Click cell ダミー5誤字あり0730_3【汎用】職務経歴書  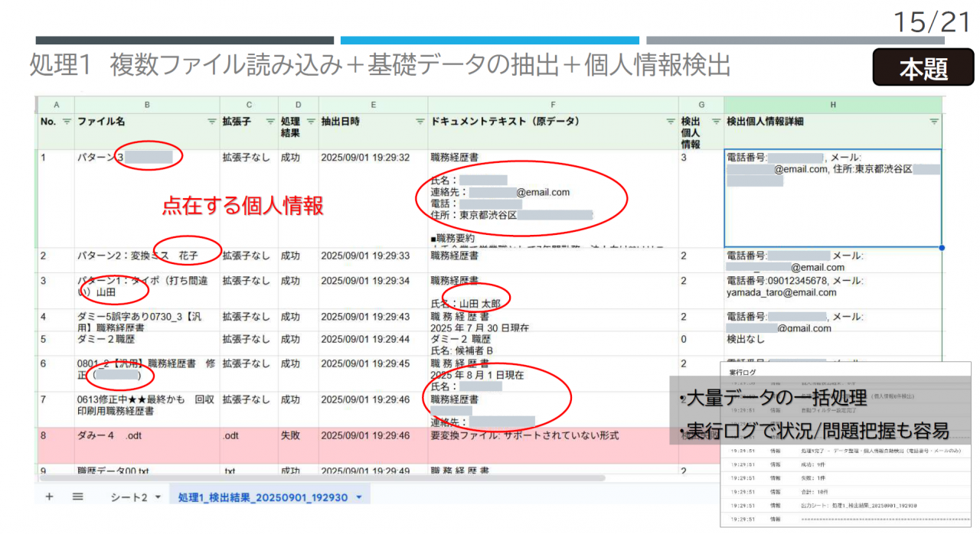[147, 321]
